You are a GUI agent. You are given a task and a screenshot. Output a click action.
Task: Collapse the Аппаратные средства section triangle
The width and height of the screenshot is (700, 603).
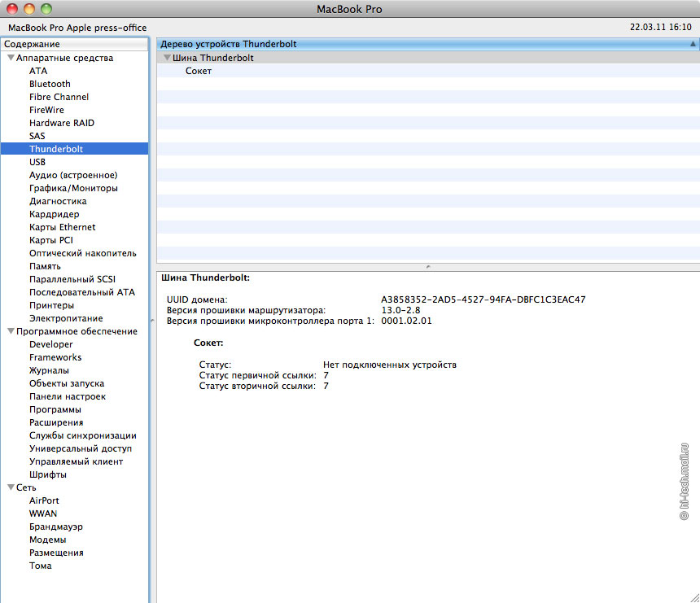[11, 58]
